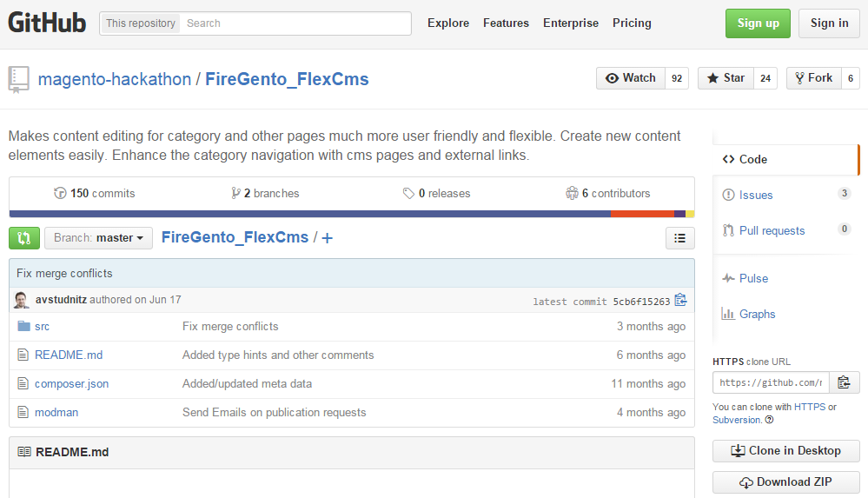This screenshot has height=498, width=868.
Task: Open the magento-hackathon owner link
Action: click(115, 79)
